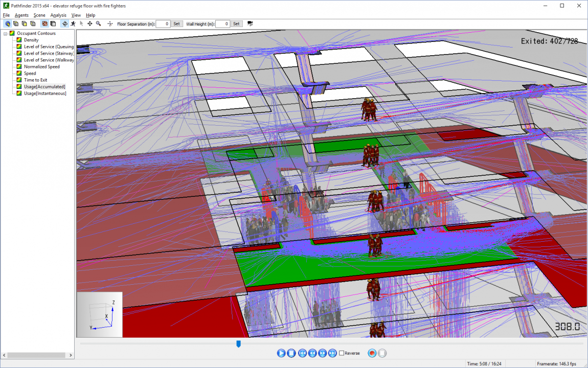Screen dimensions: 588x368
Task: Open the Analysis menu
Action: (x=58, y=15)
